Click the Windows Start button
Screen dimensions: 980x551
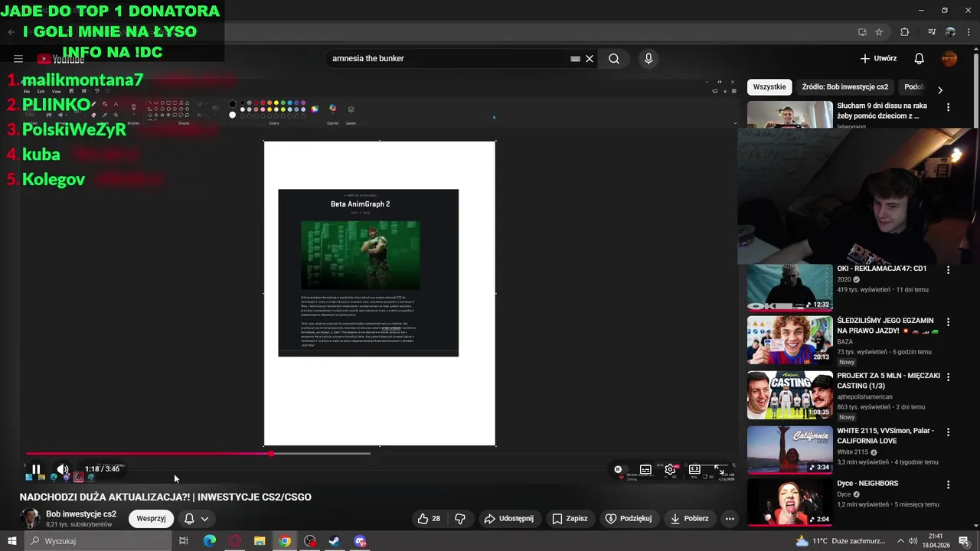point(12,541)
